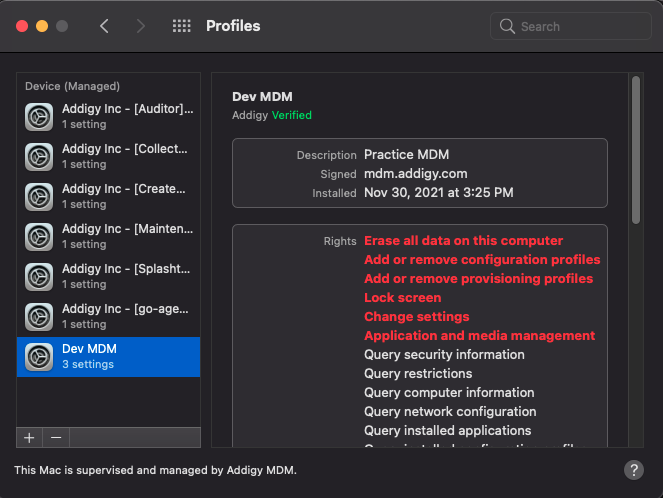Open help with the question mark button
Viewport: 663px width, 498px height.
pyautogui.click(x=634, y=470)
